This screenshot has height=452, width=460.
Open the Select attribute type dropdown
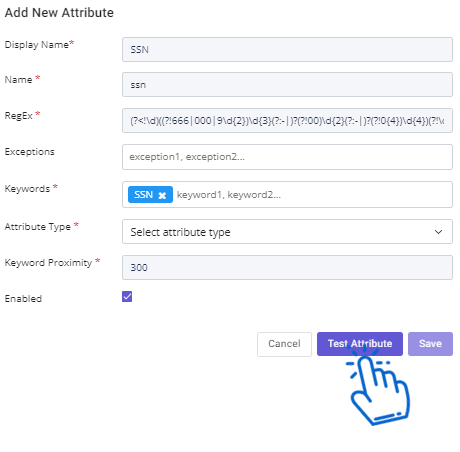click(287, 232)
